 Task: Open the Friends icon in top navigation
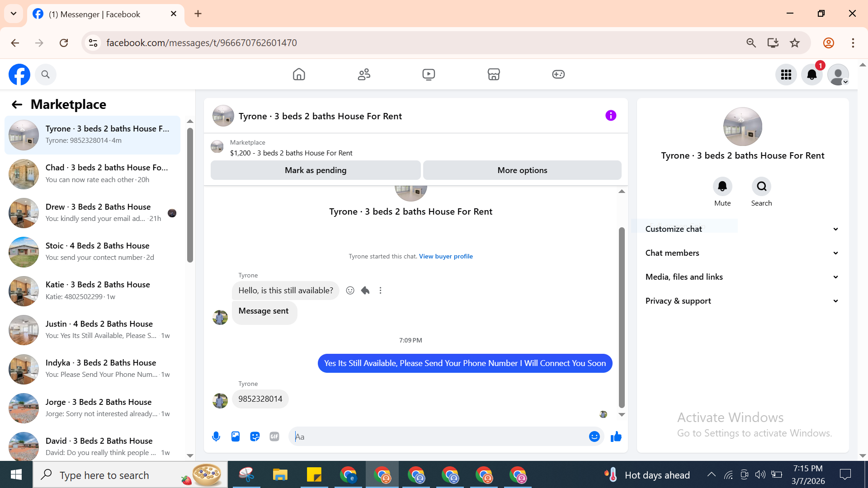point(364,74)
